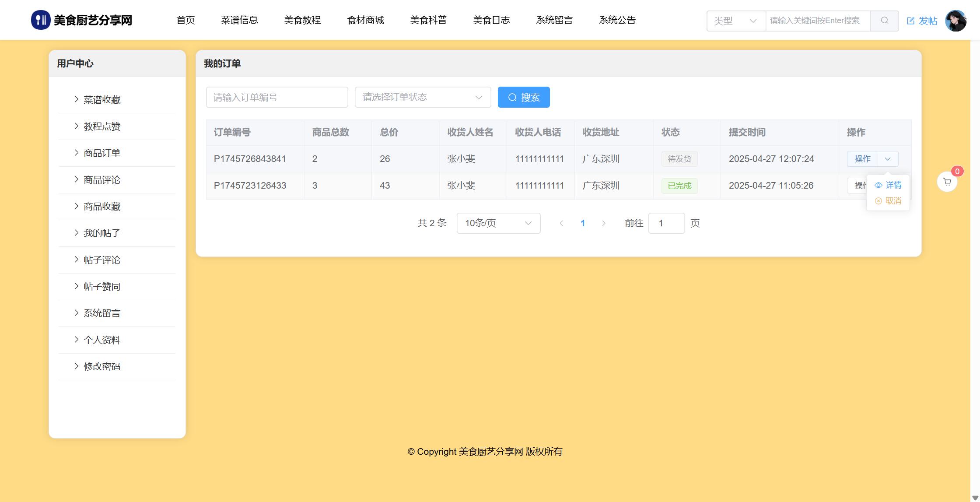This screenshot has height=502, width=980.
Task: Click the blue 搜索 button
Action: tap(524, 97)
